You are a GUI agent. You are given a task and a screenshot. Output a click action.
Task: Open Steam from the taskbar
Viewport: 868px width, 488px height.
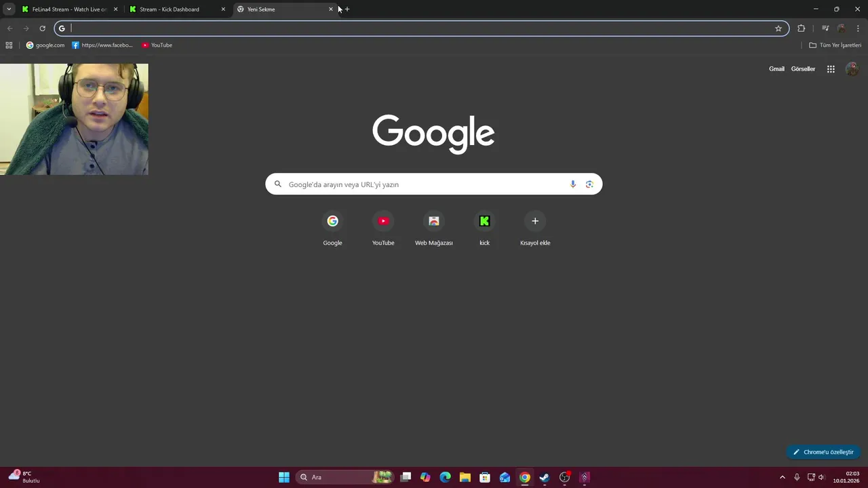[545, 477]
